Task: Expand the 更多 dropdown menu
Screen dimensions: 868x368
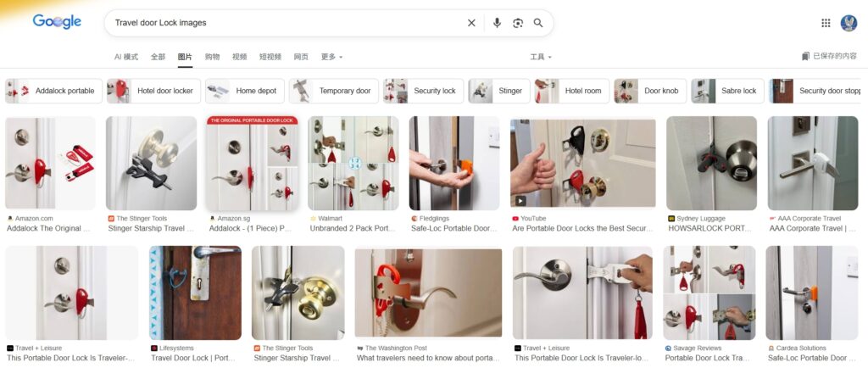Action: 331,57
